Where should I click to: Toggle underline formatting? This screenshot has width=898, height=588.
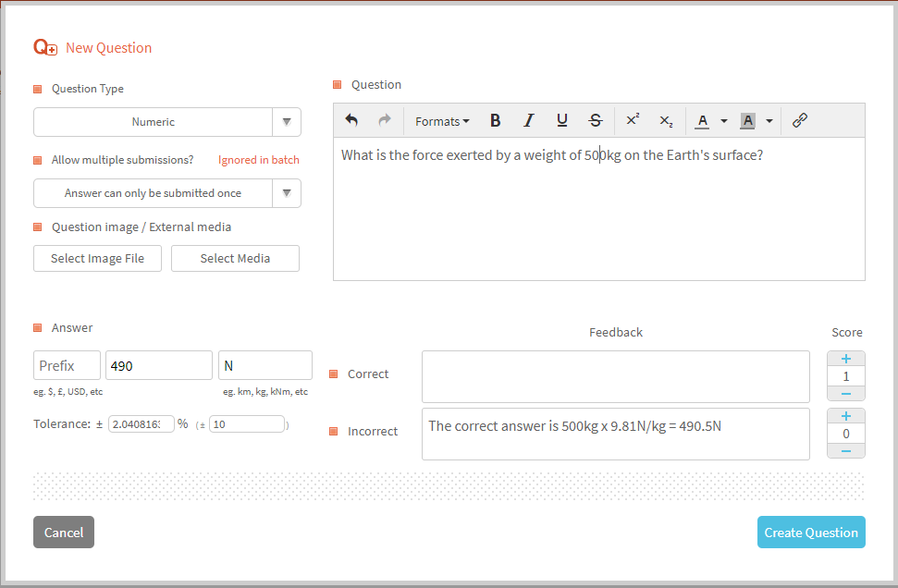[x=561, y=121]
